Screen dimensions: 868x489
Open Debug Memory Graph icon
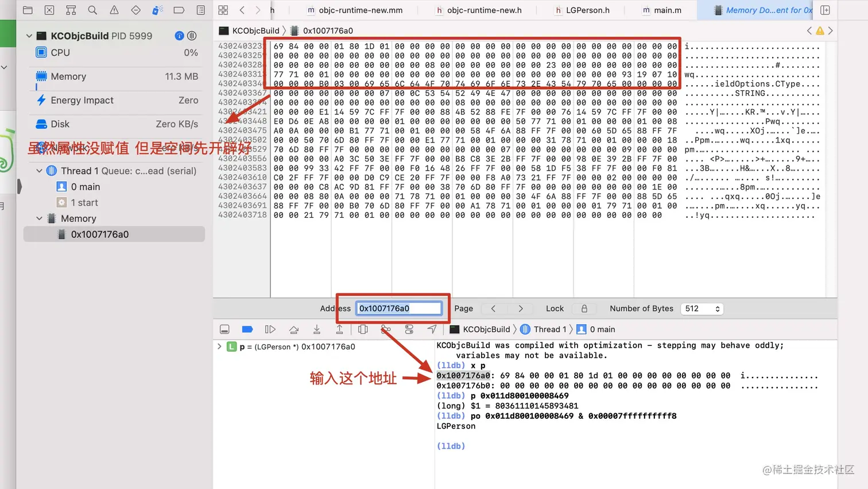point(386,329)
